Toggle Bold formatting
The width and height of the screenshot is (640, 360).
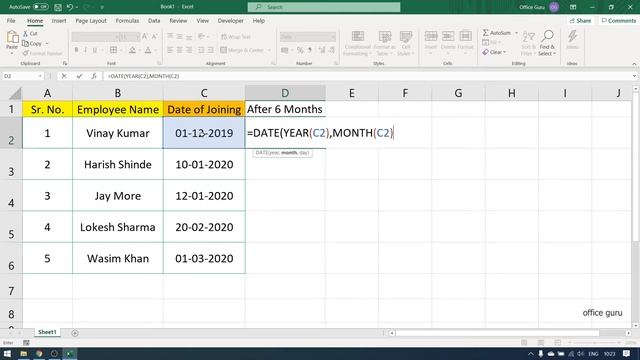76,50
